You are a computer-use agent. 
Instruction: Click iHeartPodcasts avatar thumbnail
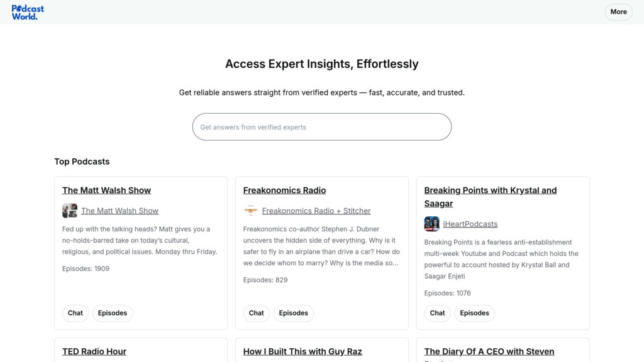431,224
